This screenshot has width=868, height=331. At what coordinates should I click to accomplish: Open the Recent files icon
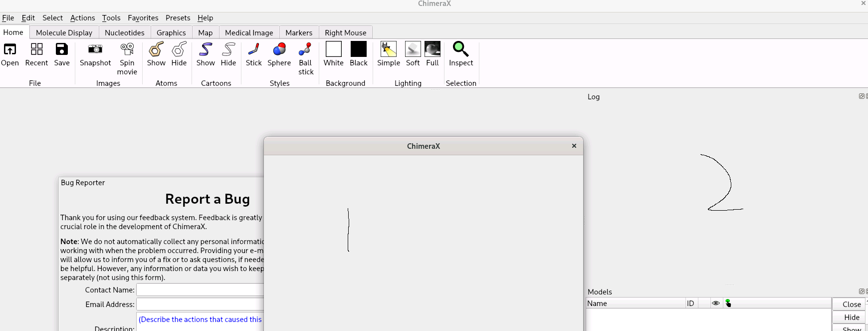coord(36,49)
